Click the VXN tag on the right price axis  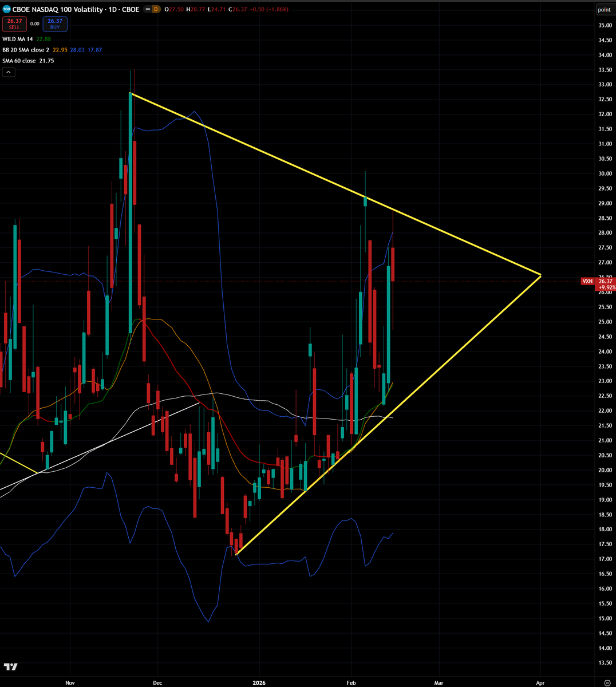[587, 281]
